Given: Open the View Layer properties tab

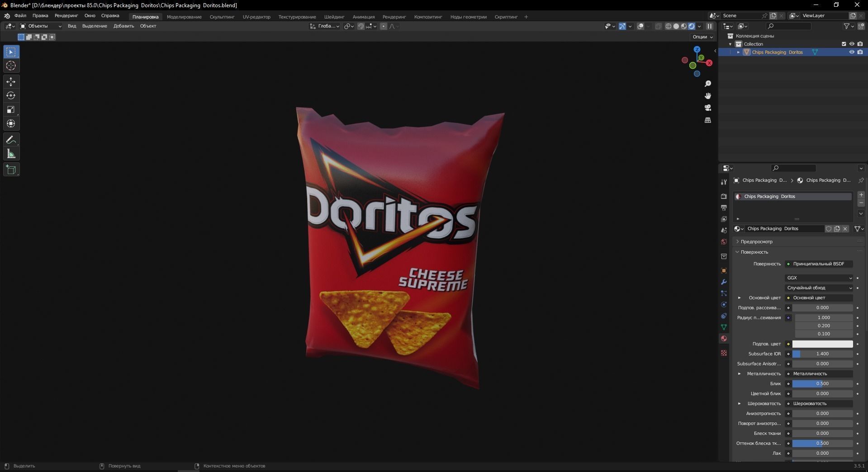Looking at the screenshot, I should pos(724,219).
